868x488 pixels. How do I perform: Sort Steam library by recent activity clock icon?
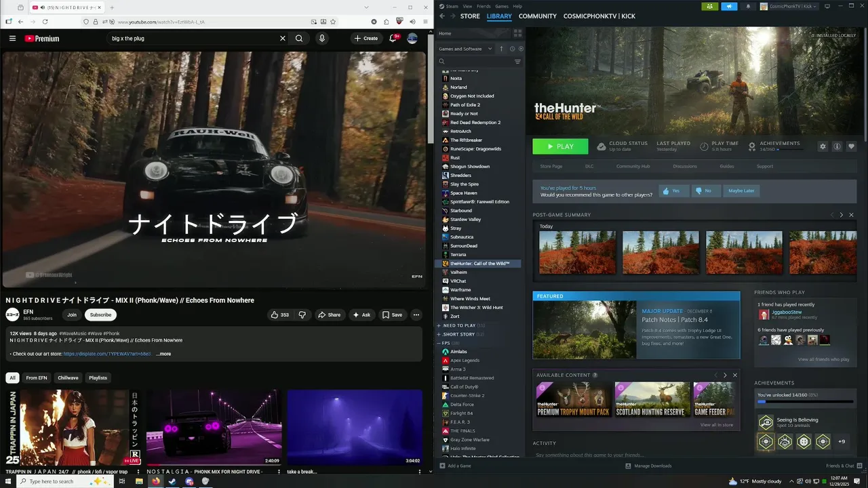[x=512, y=49]
